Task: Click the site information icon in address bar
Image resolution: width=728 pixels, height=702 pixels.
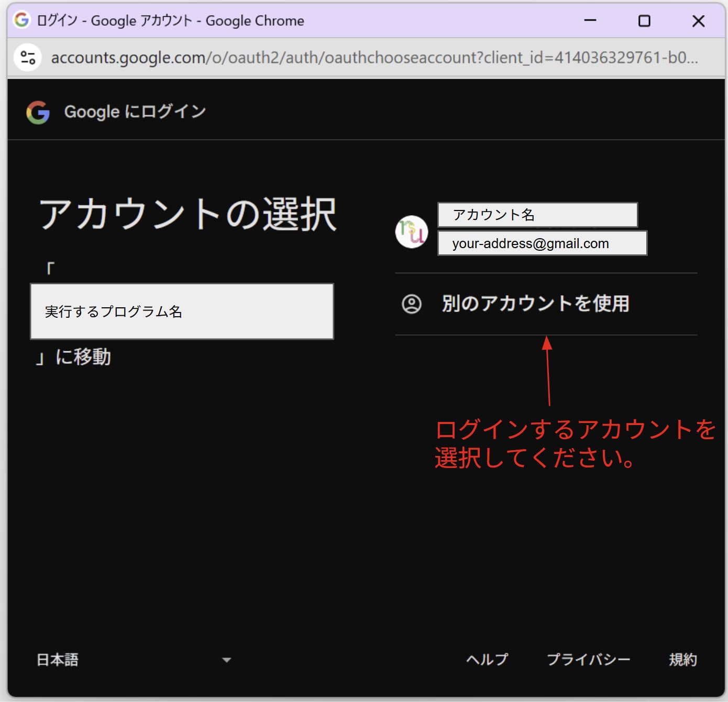Action: click(28, 57)
